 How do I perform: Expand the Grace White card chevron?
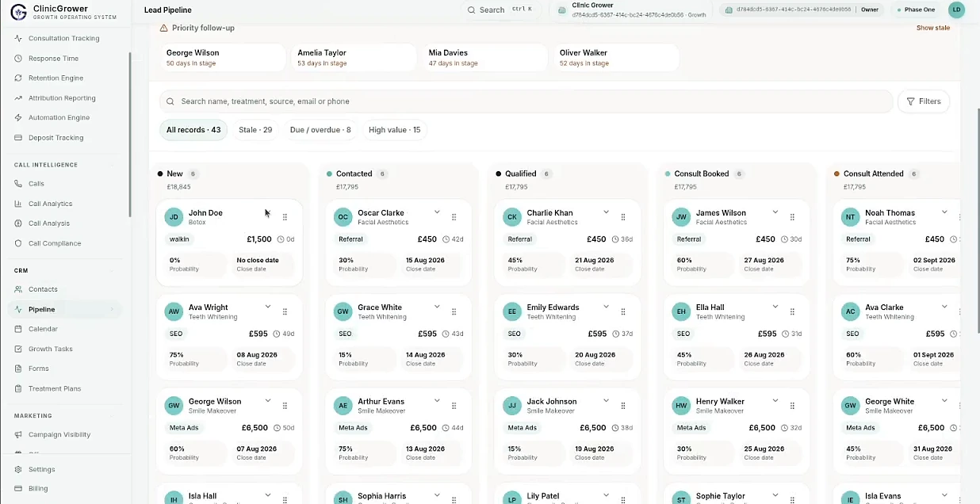(437, 307)
